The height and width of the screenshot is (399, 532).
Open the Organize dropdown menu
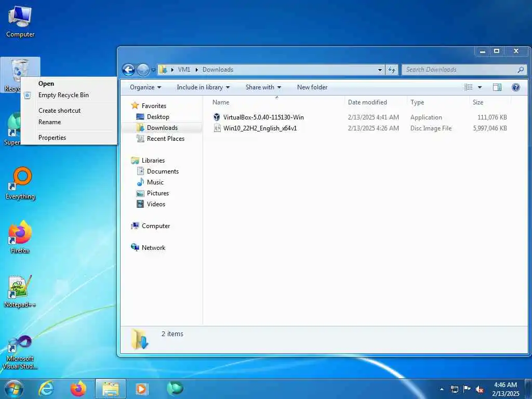(145, 87)
